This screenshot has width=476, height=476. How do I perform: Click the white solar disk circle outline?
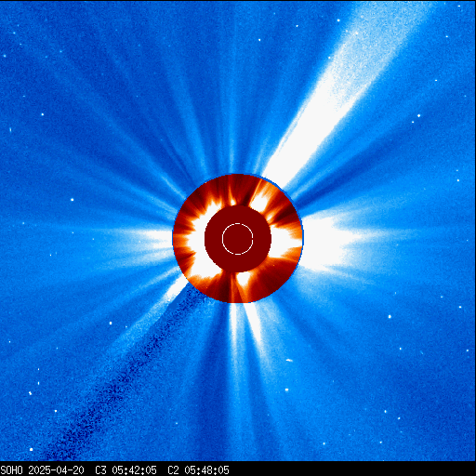click(x=238, y=239)
